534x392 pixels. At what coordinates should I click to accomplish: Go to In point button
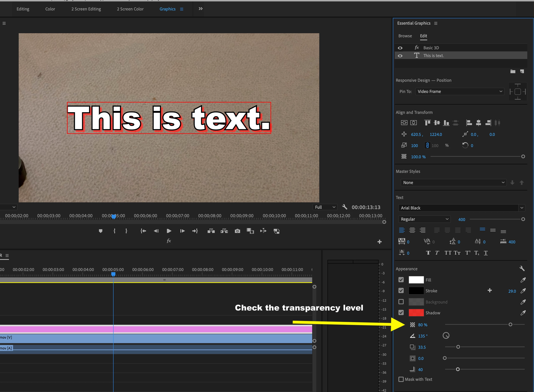pyautogui.click(x=143, y=231)
